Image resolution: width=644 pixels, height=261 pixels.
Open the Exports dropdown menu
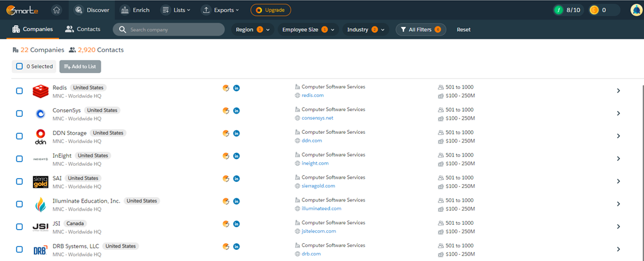point(220,10)
